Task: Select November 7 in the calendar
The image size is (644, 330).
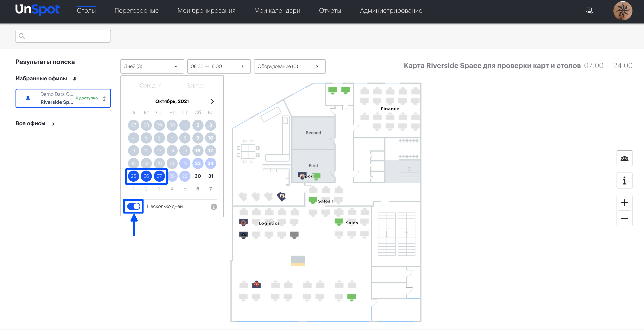Action: point(211,189)
